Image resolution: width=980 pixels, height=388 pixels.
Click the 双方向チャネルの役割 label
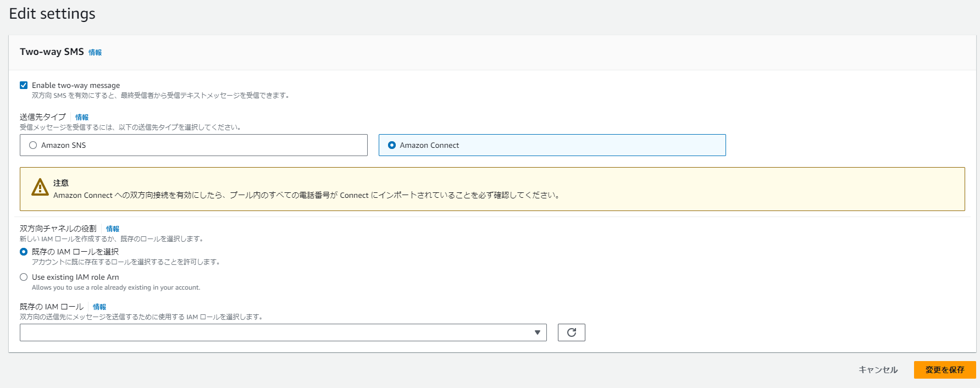(58, 229)
